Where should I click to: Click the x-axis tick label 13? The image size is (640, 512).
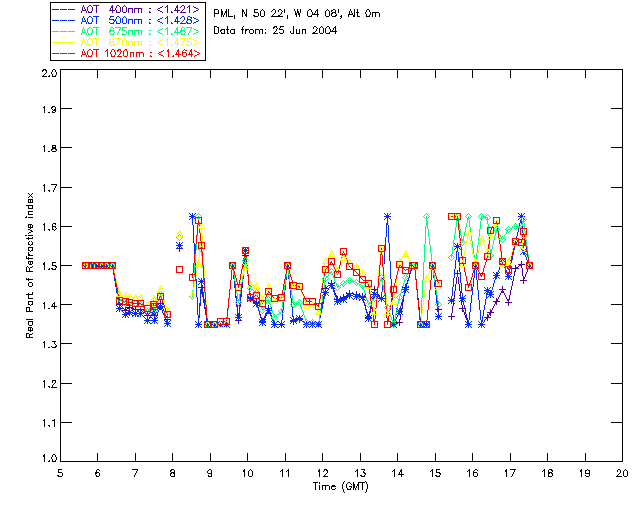click(x=360, y=473)
